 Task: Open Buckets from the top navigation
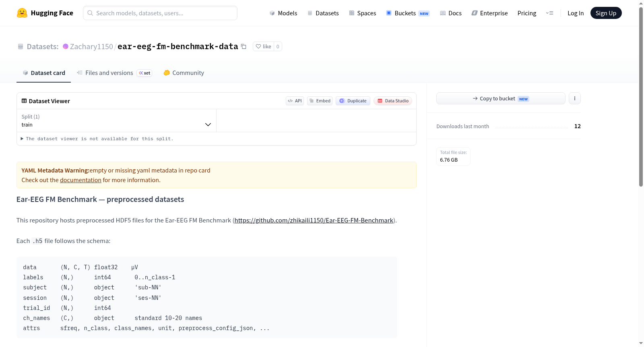pyautogui.click(x=408, y=13)
